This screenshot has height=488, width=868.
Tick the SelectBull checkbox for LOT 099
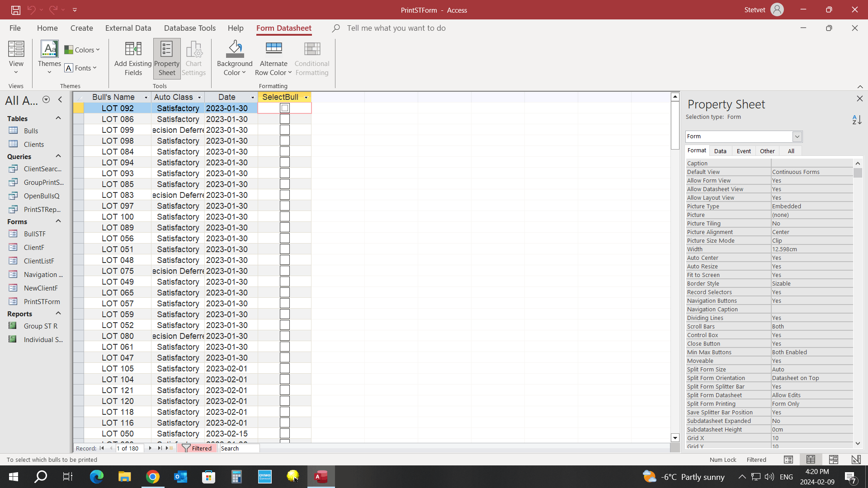(284, 130)
